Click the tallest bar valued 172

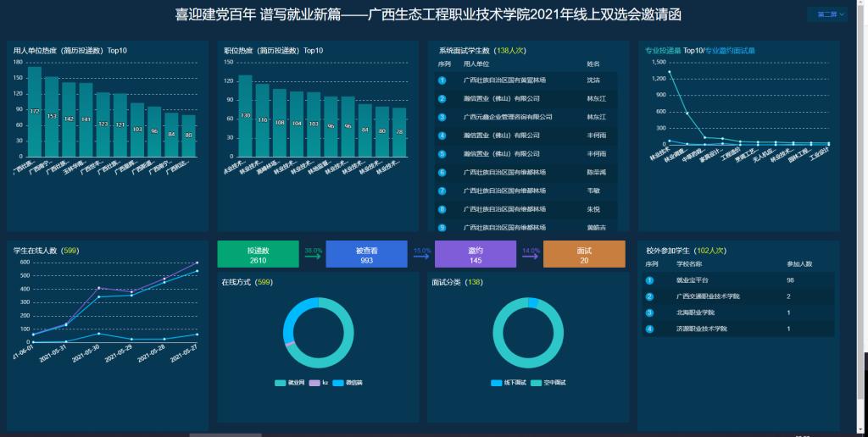click(35, 112)
